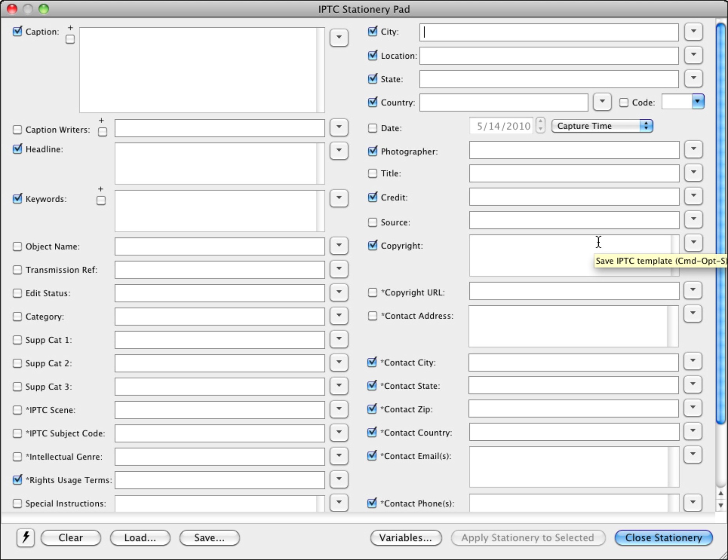Open the Source field dropdown arrow
728x560 pixels.
(694, 219)
